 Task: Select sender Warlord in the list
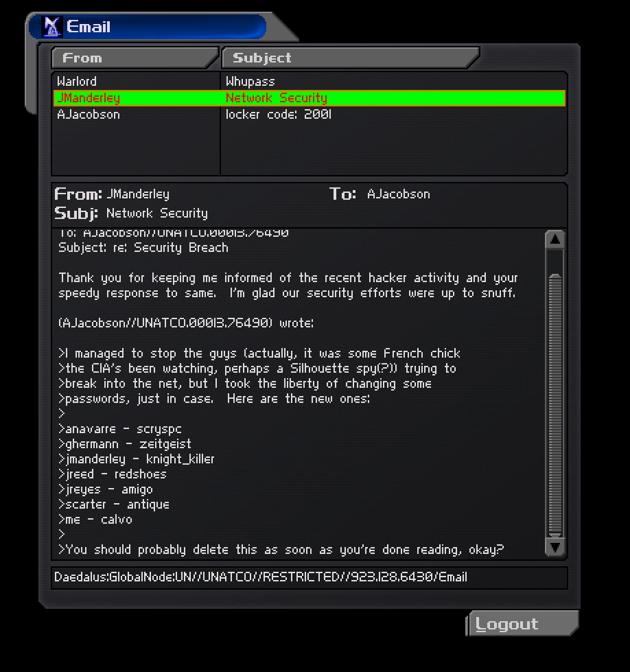tap(77, 82)
